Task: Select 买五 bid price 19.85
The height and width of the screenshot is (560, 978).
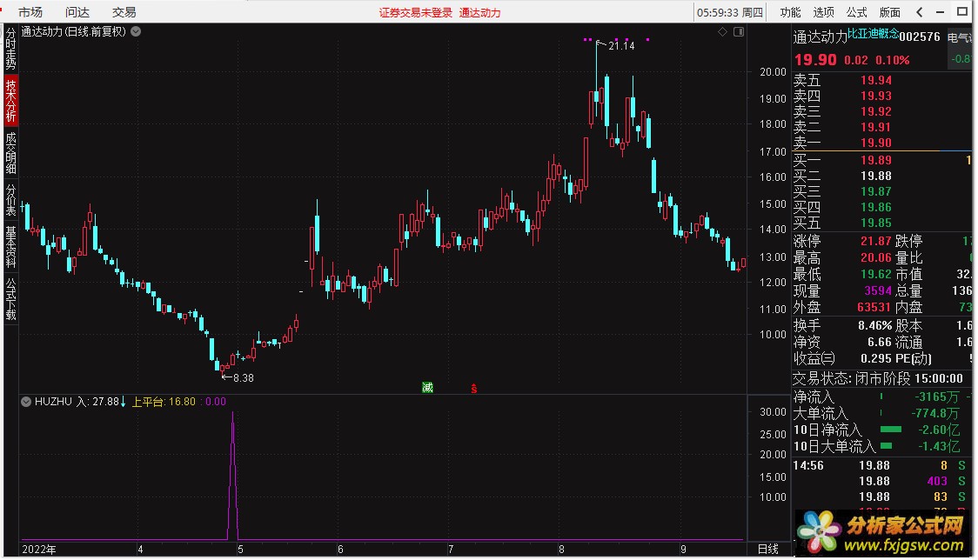Action: (x=875, y=223)
